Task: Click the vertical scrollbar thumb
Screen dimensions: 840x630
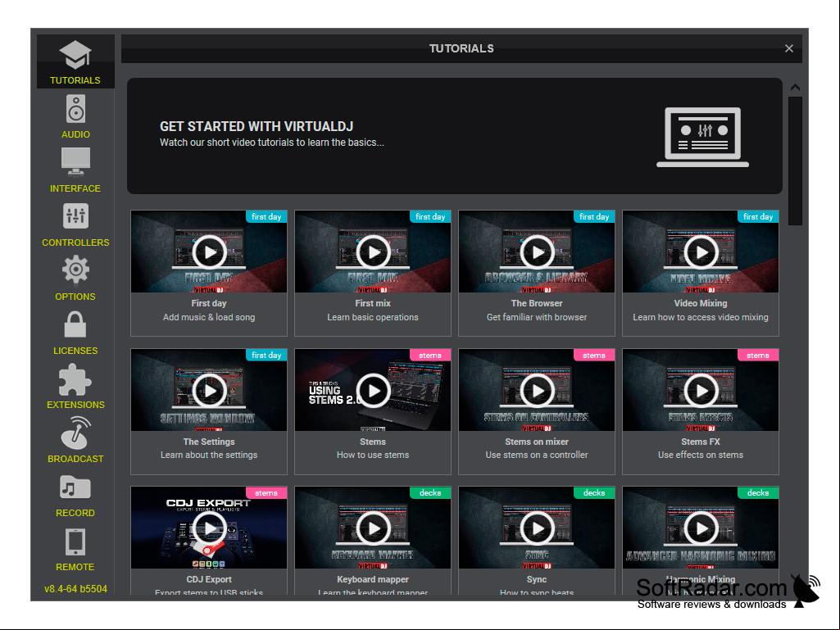Action: click(x=795, y=161)
